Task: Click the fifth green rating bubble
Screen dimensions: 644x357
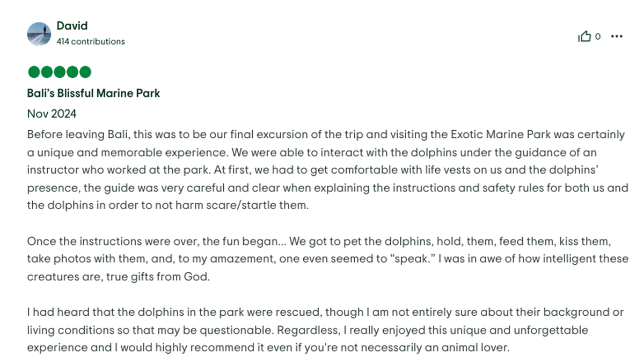Action: 85,72
